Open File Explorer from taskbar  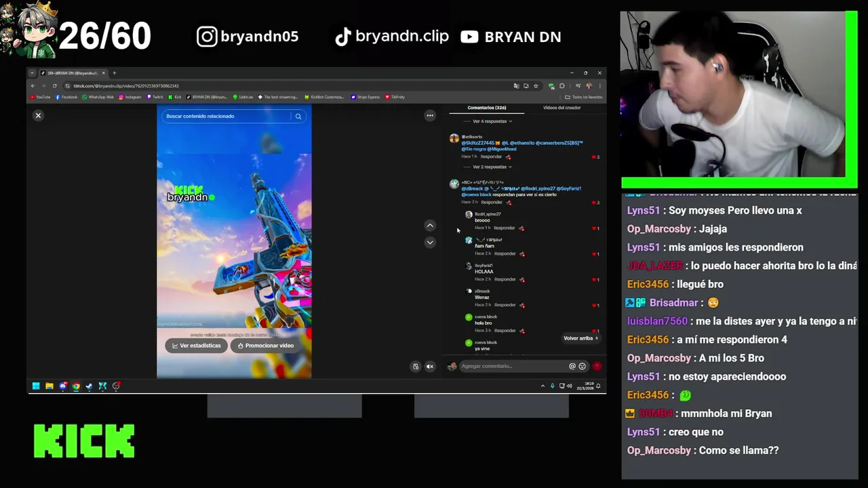(x=49, y=386)
